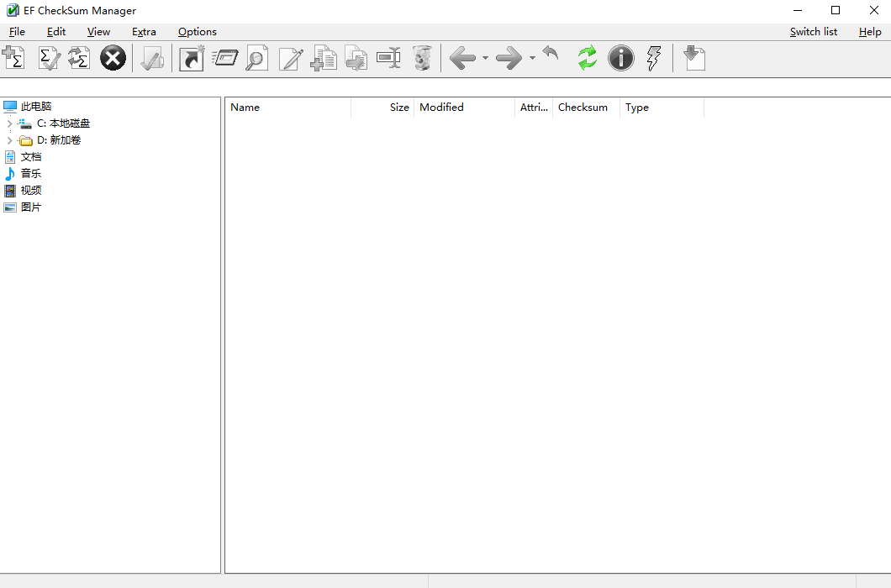
Task: Expand the D: 新加卷 drive node
Action: click(x=9, y=140)
